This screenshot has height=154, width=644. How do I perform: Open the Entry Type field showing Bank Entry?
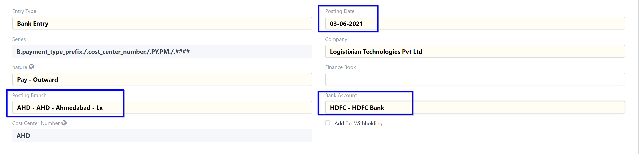[162, 24]
